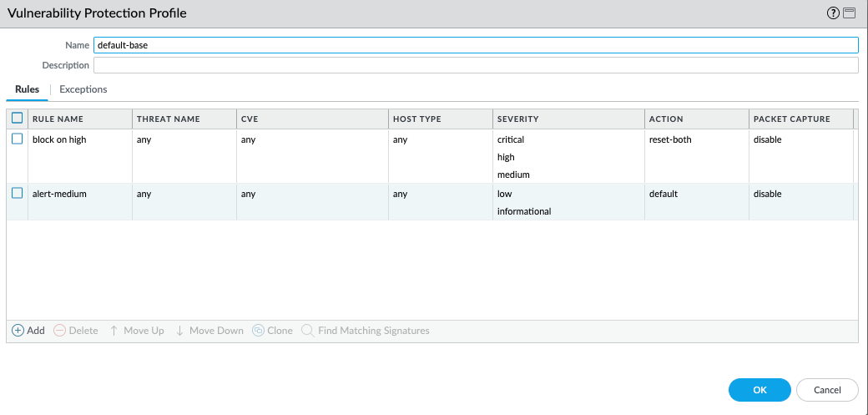Select the Rules tab
The image size is (868, 415).
coord(28,89)
